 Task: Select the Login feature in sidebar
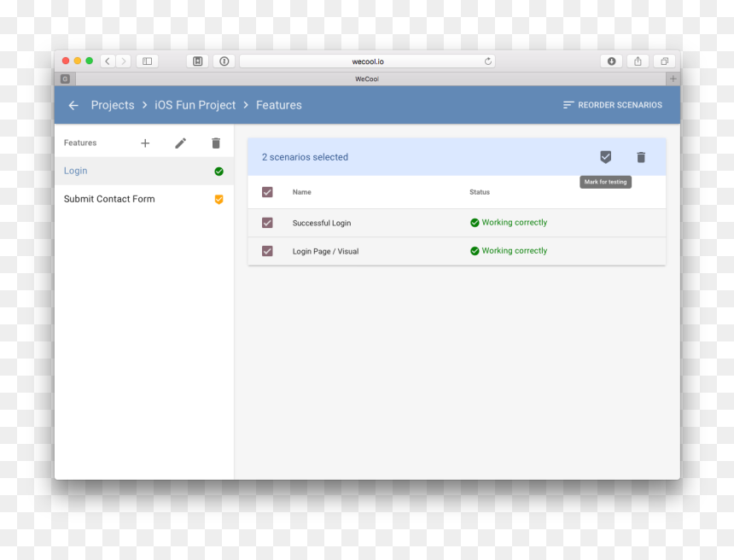point(143,171)
